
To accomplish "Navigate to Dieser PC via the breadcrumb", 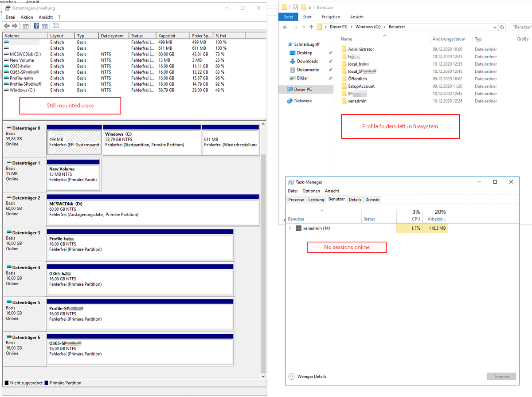I will [x=338, y=27].
